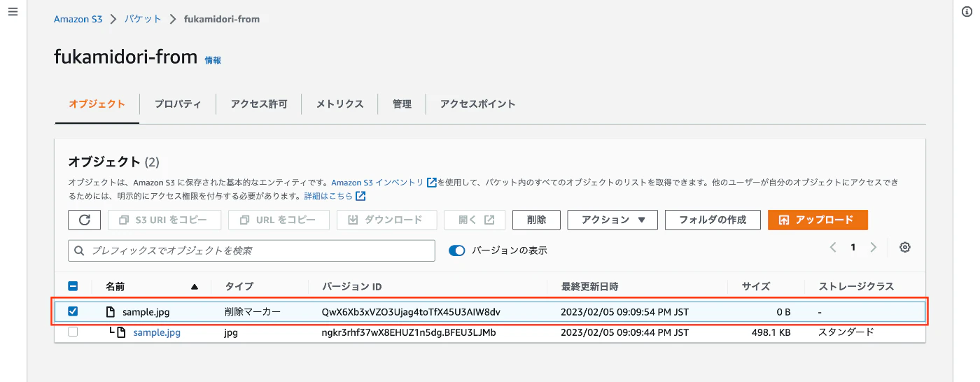The image size is (980, 382).
Task: Click バージョン ID column header
Action: (352, 287)
